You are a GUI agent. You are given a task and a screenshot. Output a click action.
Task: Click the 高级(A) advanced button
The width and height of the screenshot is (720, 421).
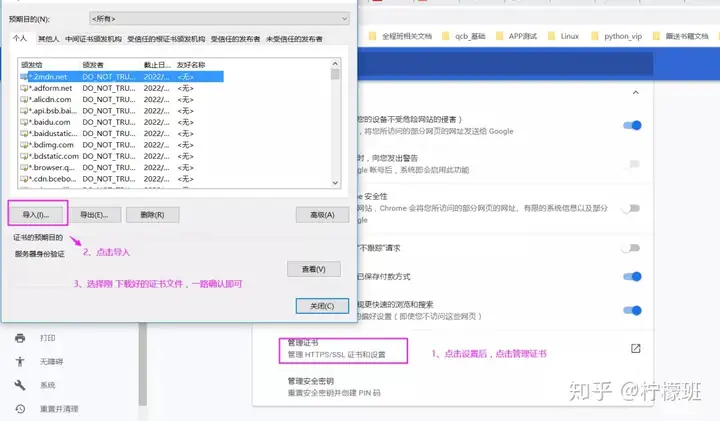(x=322, y=215)
